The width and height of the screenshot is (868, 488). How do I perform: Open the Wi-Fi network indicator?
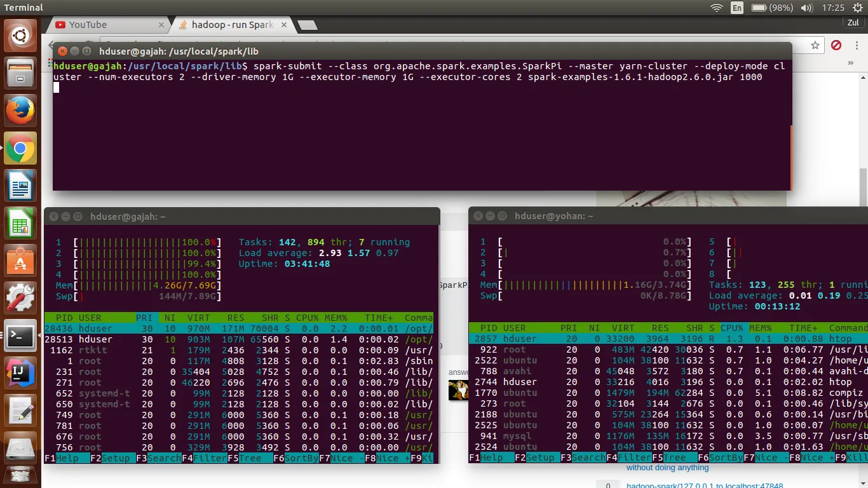coord(717,8)
